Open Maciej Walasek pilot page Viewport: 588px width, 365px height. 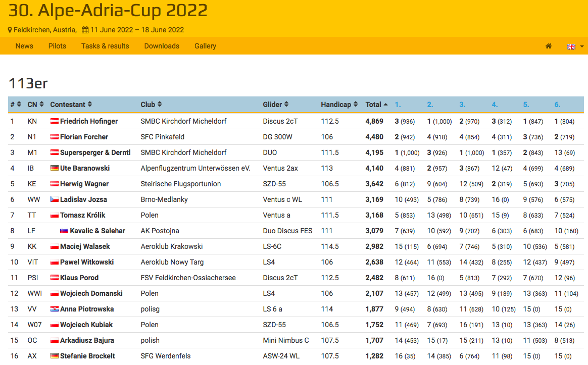[x=85, y=246]
